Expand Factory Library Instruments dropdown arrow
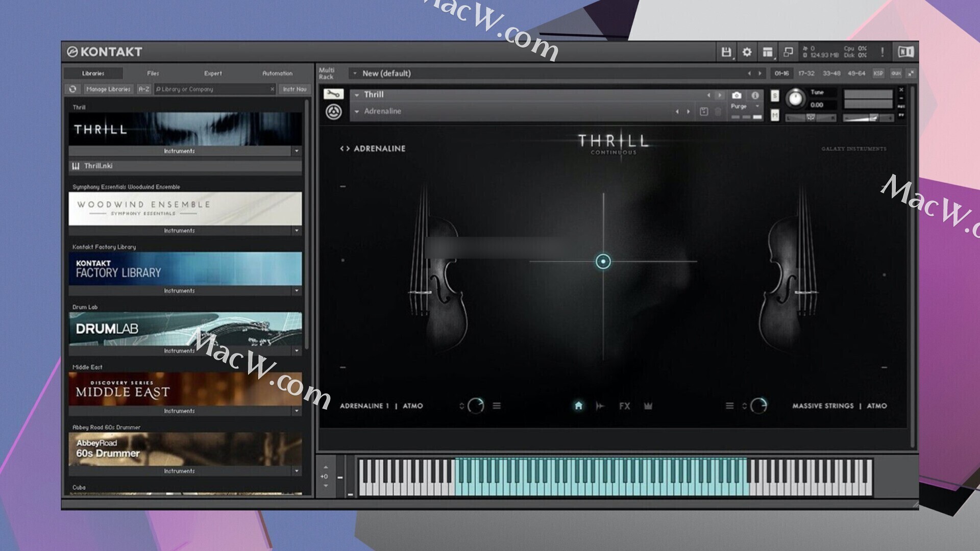This screenshot has width=980, height=551. coord(297,291)
